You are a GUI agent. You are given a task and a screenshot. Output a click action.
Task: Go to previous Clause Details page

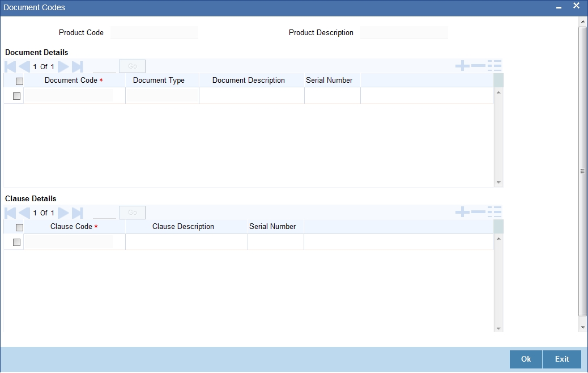coord(23,213)
